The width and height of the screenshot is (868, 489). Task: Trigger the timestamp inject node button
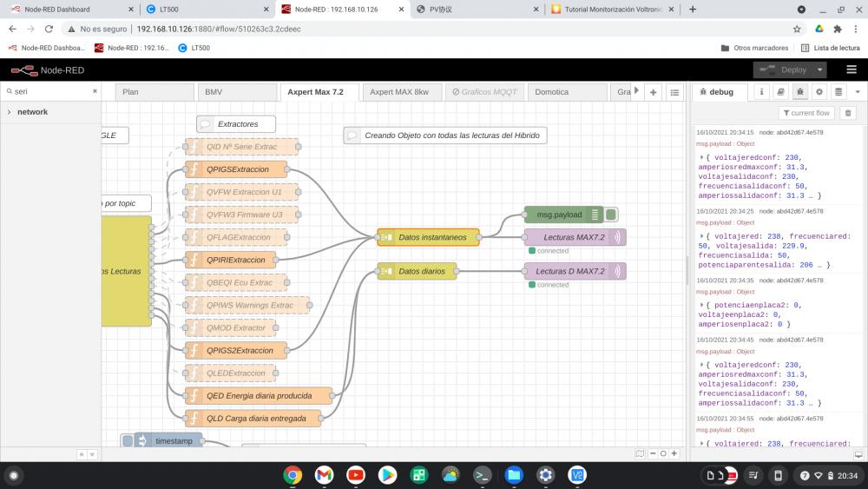point(128,441)
